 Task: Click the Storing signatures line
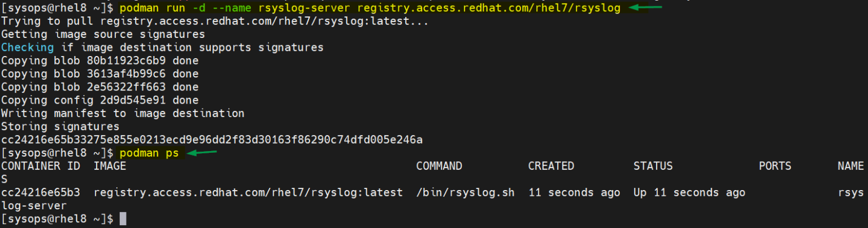tap(60, 127)
